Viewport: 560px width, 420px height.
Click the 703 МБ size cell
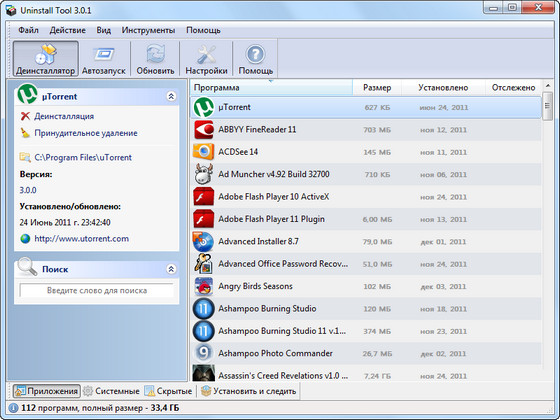pos(377,130)
